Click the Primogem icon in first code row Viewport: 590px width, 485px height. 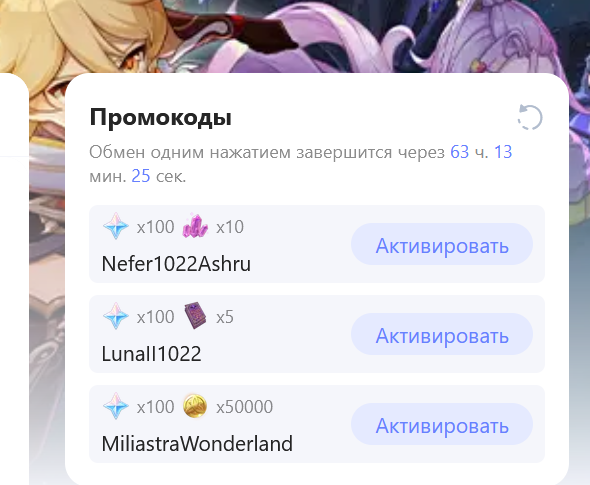[x=116, y=226]
